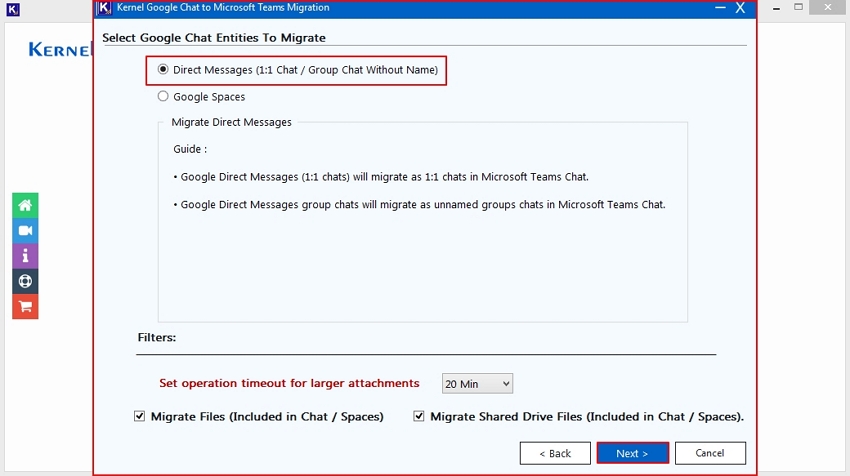Image resolution: width=850 pixels, height=476 pixels.
Task: Open the Home icon in the sidebar
Action: click(25, 205)
